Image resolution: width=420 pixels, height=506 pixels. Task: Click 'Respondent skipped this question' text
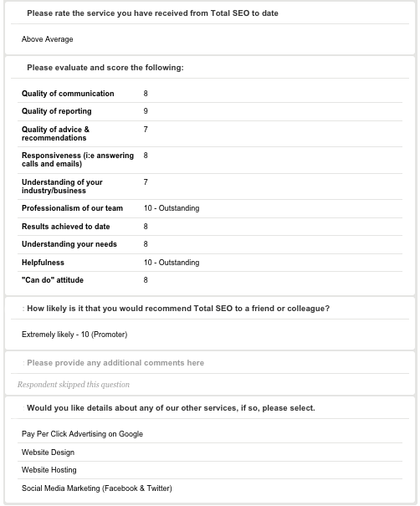tap(74, 385)
